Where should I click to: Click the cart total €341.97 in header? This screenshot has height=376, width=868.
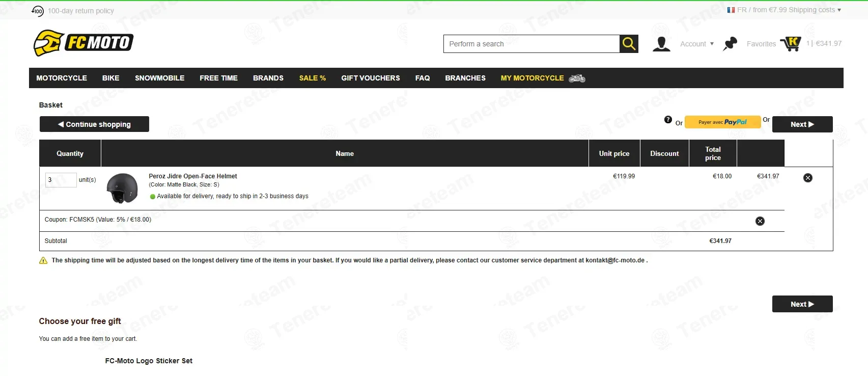click(x=829, y=43)
